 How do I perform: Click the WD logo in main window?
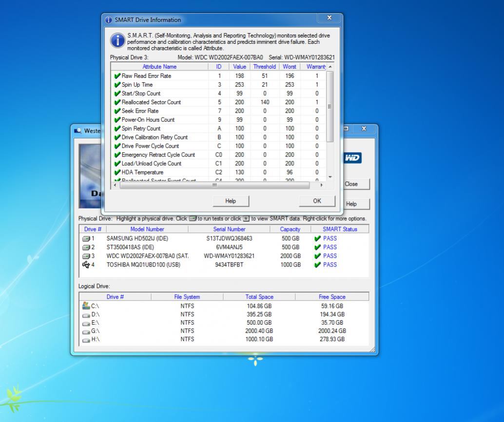[352, 158]
